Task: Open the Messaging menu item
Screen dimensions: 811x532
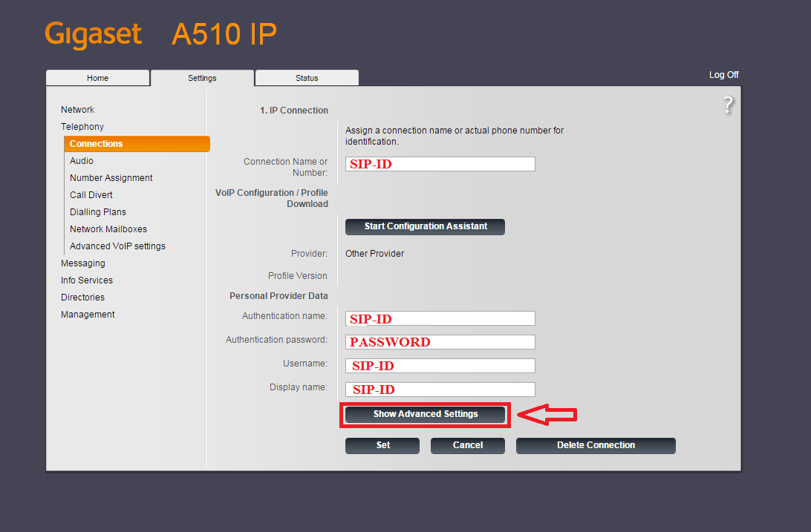Action: (82, 263)
